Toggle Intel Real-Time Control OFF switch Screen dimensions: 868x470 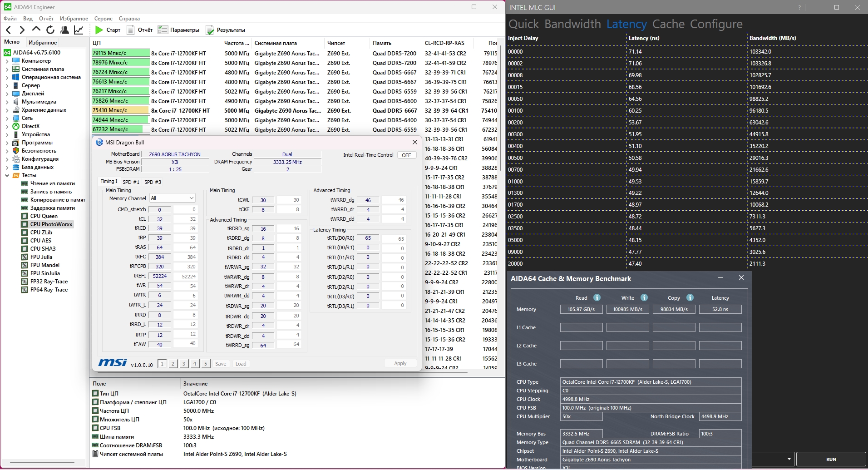coord(406,155)
